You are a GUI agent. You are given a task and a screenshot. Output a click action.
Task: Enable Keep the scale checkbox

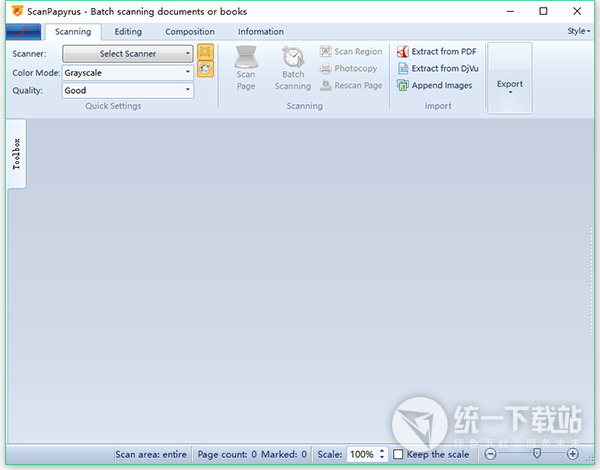point(398,454)
